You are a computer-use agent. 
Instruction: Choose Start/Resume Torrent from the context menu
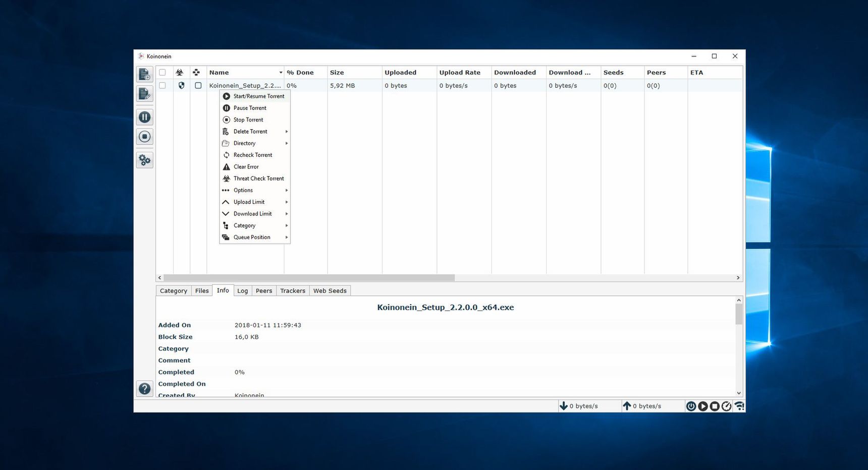pyautogui.click(x=255, y=96)
